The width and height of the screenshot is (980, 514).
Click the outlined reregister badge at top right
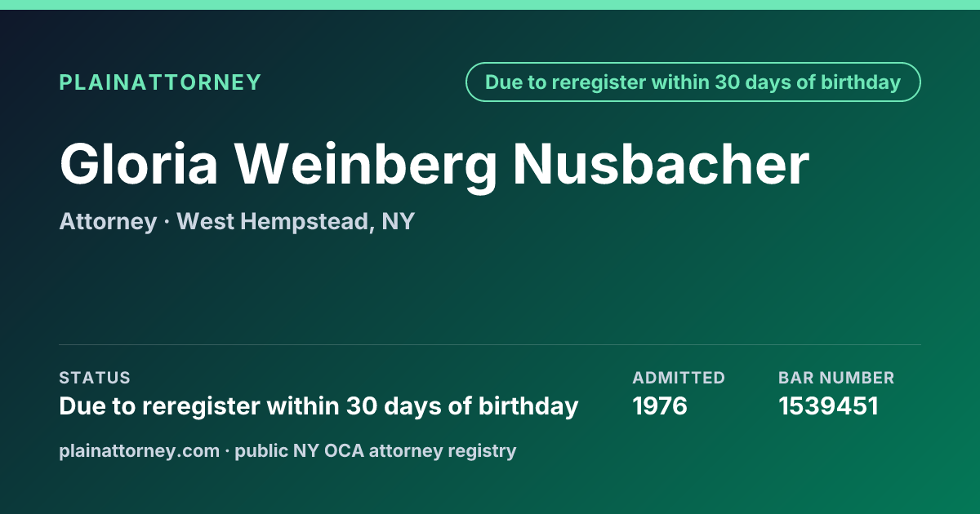(693, 82)
